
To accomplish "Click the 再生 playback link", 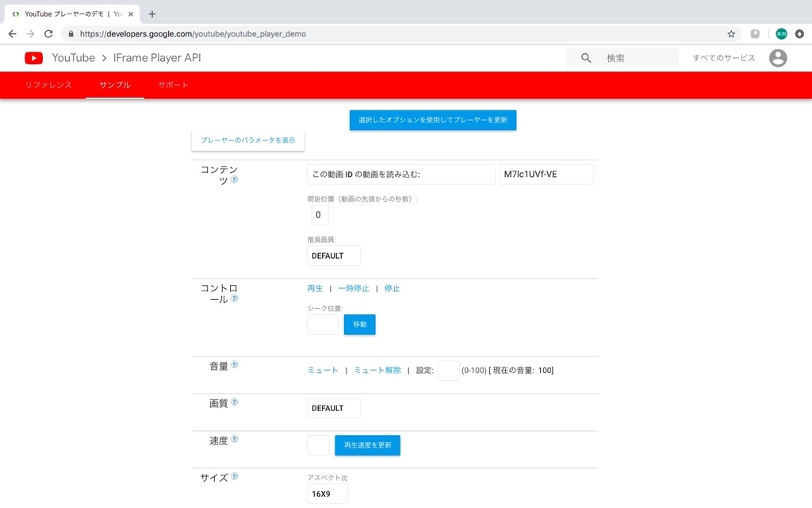I will 314,288.
